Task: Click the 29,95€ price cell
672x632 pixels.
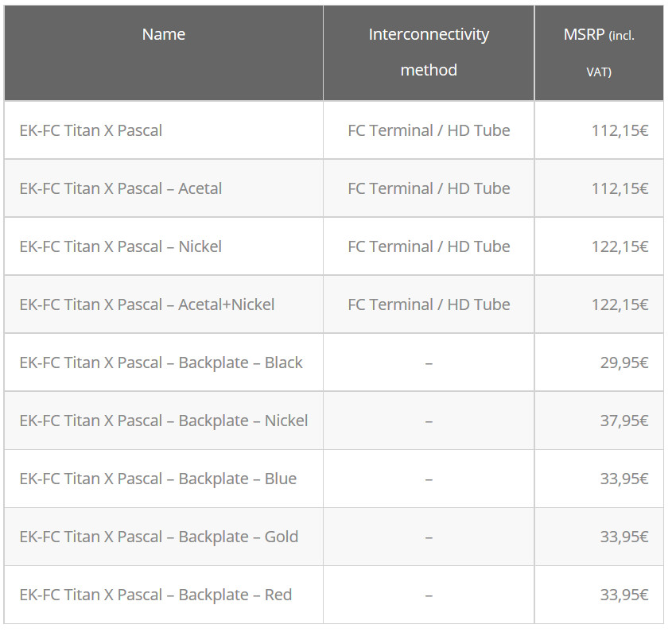Action: click(x=624, y=363)
